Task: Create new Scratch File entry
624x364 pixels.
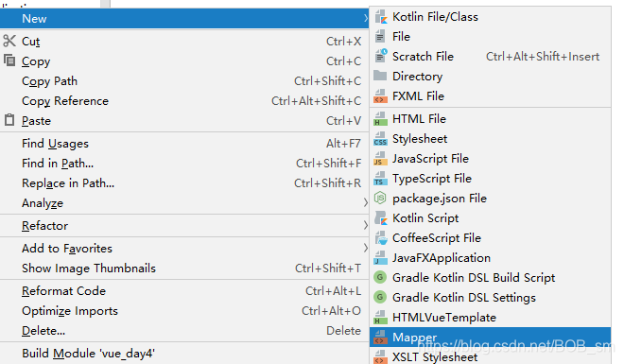Action: point(491,57)
